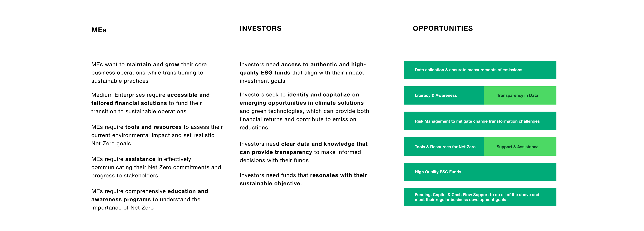Viewport: 644px width, 231px height.
Task: Select Tools & Resources for Net Zero
Action: click(443, 147)
